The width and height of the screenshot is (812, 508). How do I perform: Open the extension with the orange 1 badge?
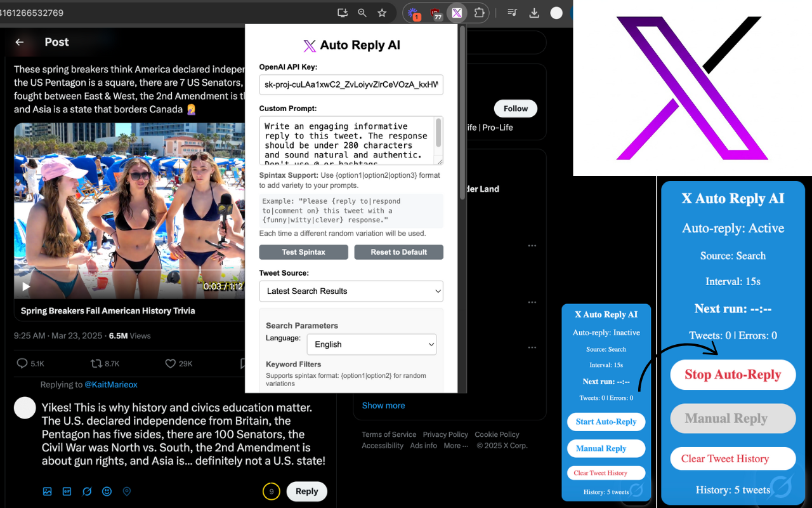click(x=414, y=13)
